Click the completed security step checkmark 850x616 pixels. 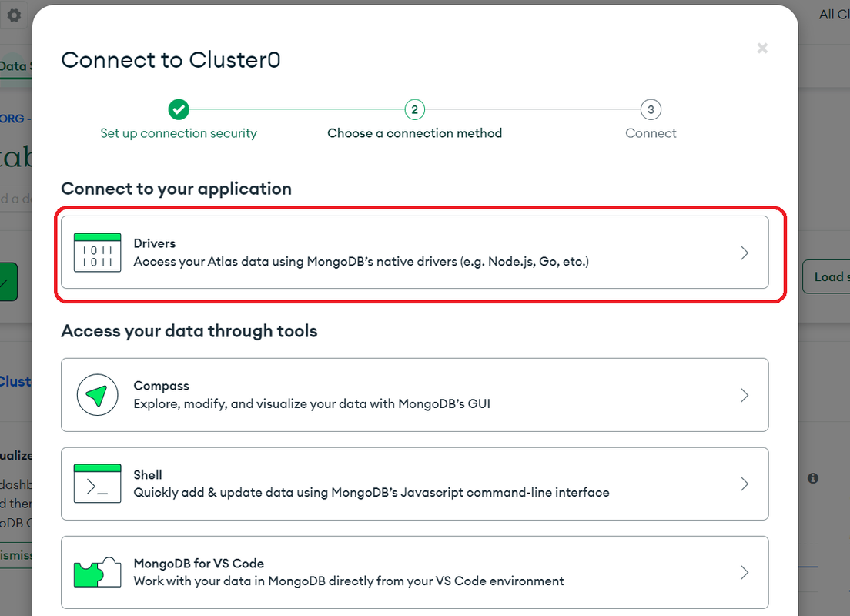pos(179,109)
